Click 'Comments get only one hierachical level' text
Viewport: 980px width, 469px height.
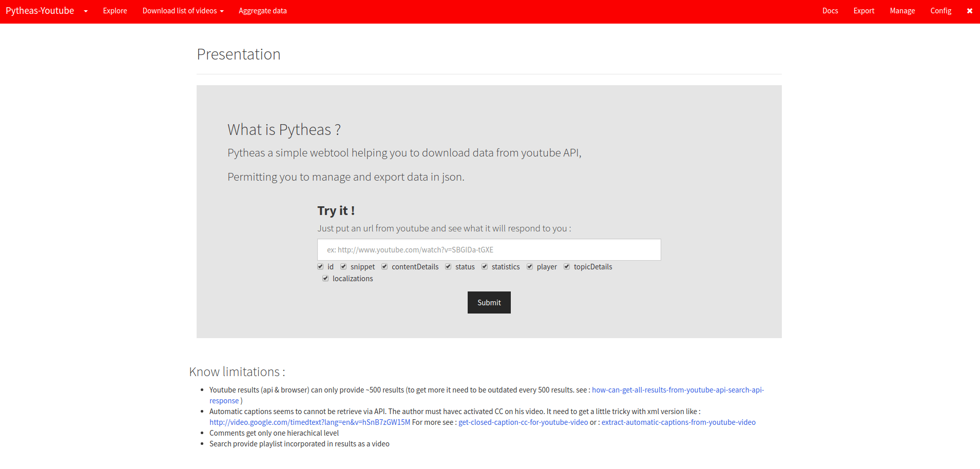[x=274, y=433]
